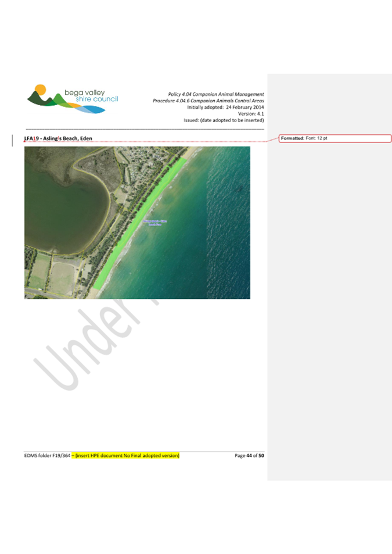Click "Issued: (date adopted to be inserted)" text
Screen dimensions: 392x554
[224, 120]
